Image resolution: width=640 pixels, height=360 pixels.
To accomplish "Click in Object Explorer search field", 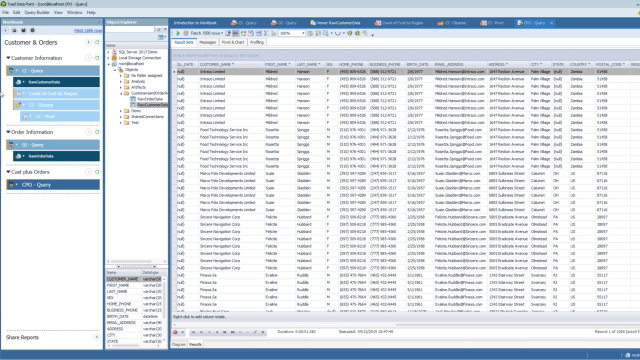I will tap(131, 29).
